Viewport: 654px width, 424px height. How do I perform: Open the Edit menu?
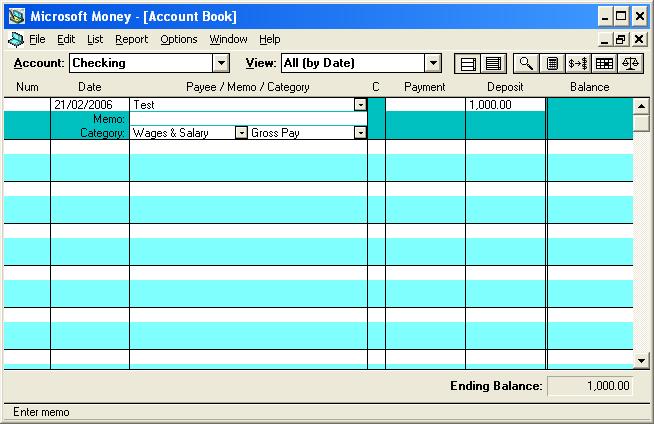click(x=66, y=39)
